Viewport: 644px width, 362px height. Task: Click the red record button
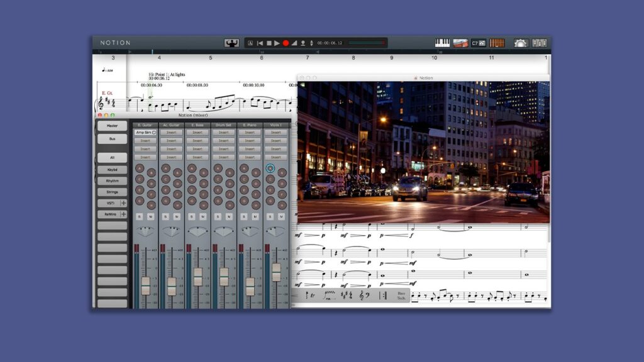pyautogui.click(x=286, y=43)
